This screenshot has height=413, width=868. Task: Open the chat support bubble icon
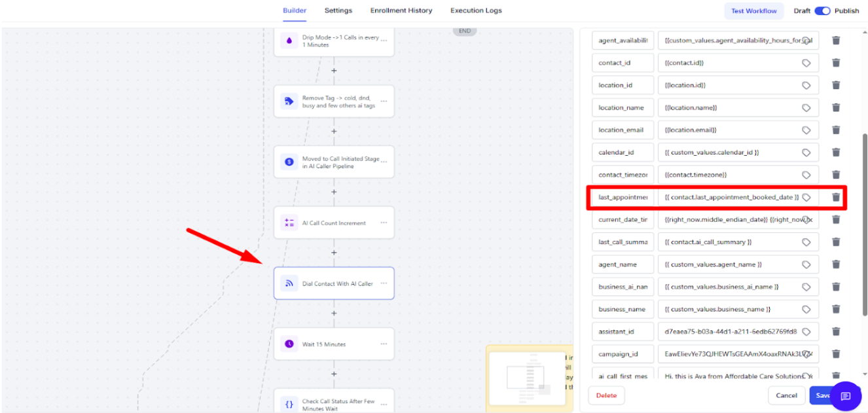tap(845, 396)
